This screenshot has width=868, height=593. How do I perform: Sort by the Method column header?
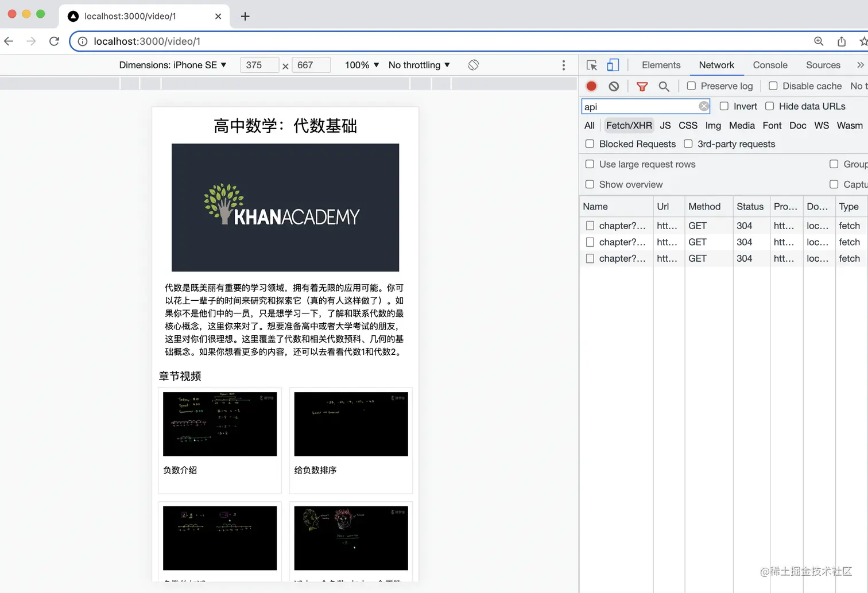[708, 207]
